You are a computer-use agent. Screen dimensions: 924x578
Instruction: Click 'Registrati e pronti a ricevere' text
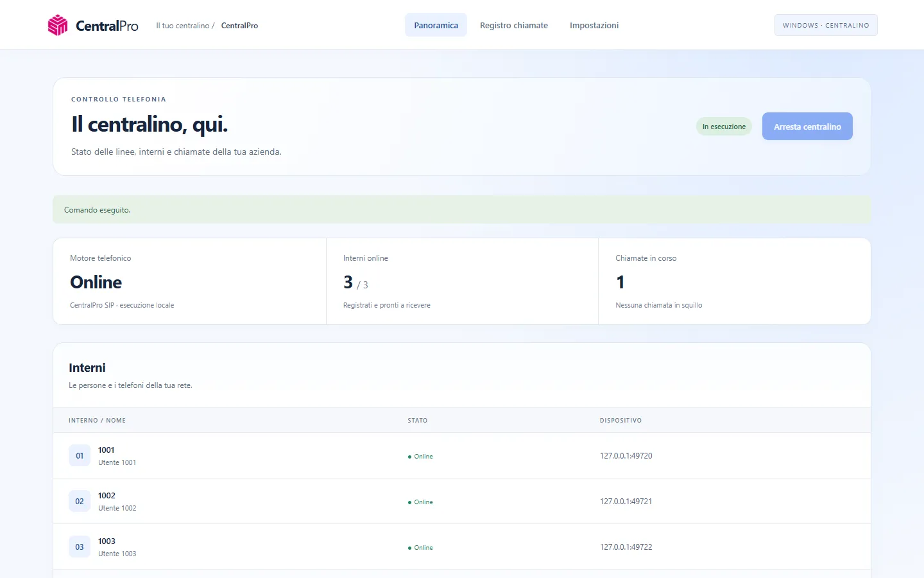[386, 305]
